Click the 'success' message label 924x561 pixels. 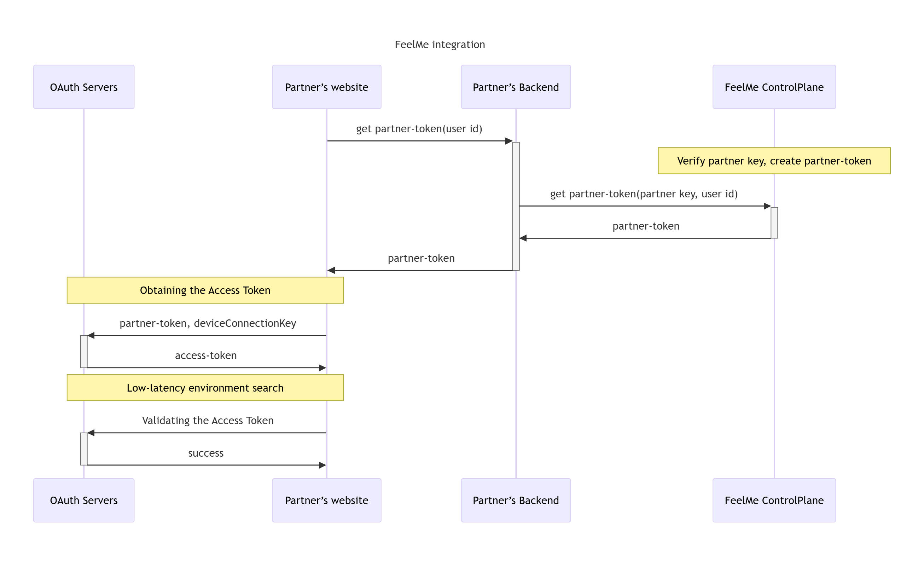(206, 453)
